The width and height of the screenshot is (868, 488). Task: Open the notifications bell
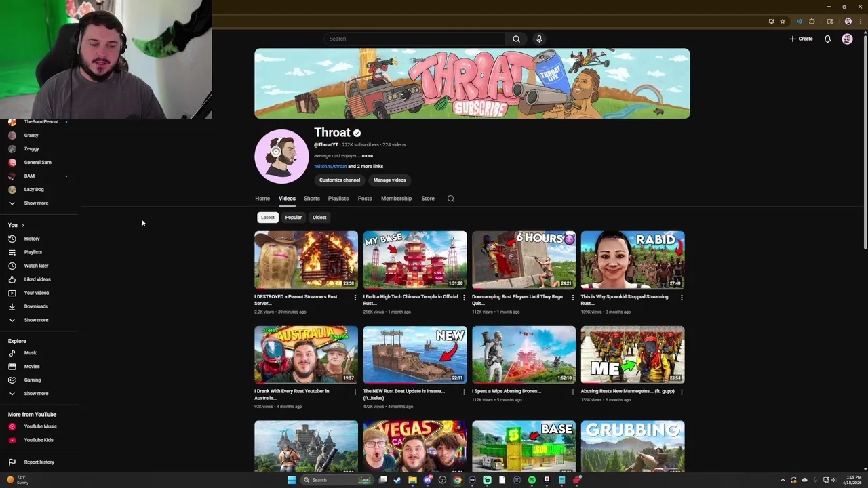827,39
